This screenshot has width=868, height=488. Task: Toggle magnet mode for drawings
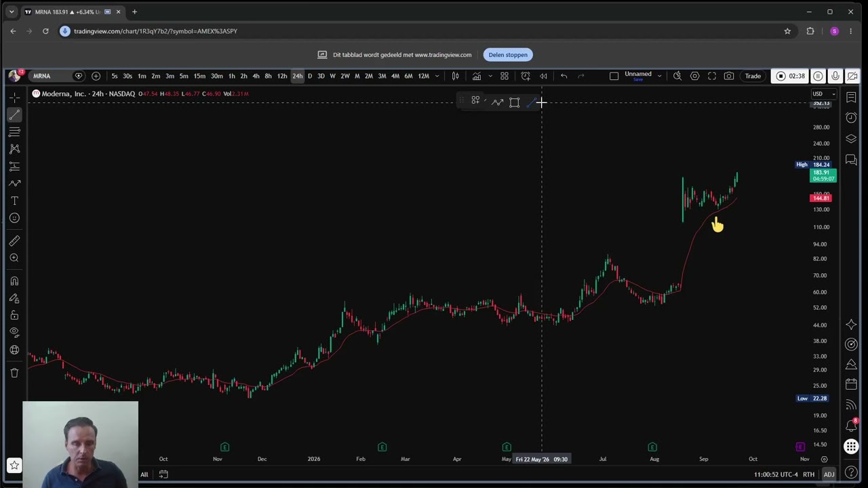pos(14,281)
